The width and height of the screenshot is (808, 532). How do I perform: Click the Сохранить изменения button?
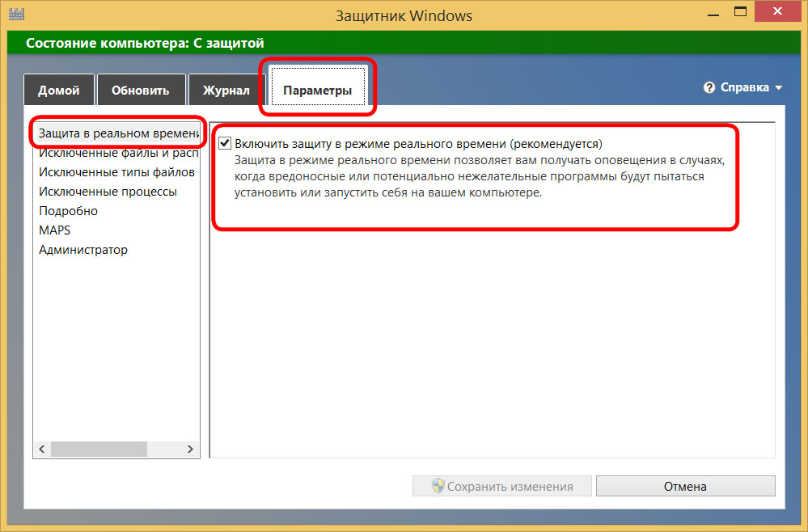502,486
